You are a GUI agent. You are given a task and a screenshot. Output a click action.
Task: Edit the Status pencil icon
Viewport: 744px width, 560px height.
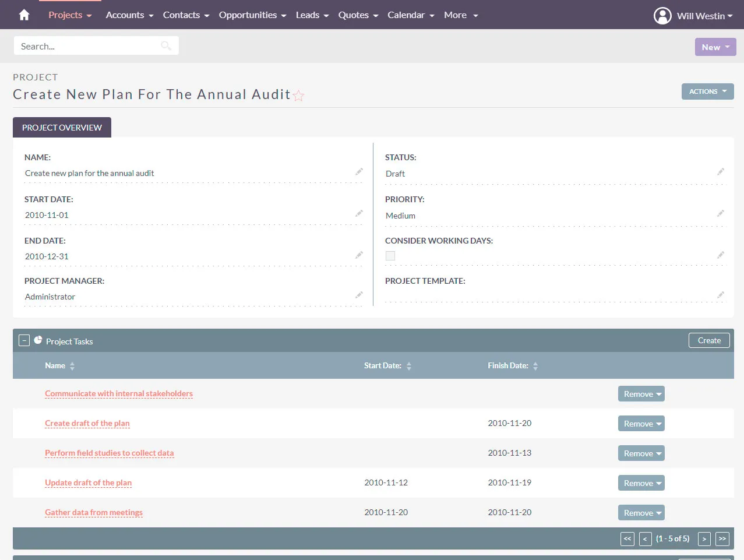click(721, 172)
